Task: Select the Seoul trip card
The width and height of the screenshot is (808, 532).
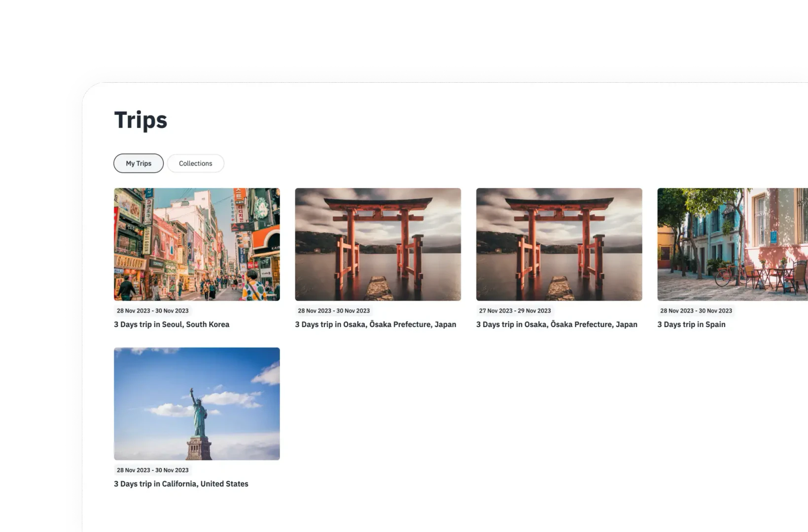Action: click(197, 256)
